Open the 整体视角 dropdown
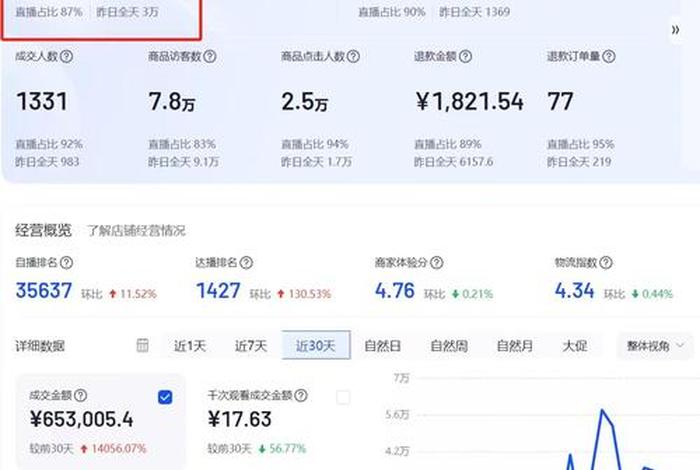700x470 pixels. [x=655, y=345]
